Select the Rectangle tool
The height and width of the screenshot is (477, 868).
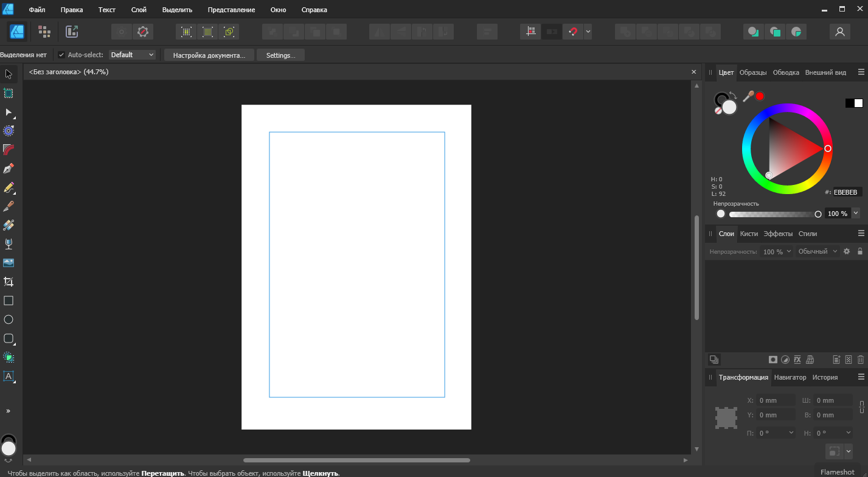click(9, 301)
